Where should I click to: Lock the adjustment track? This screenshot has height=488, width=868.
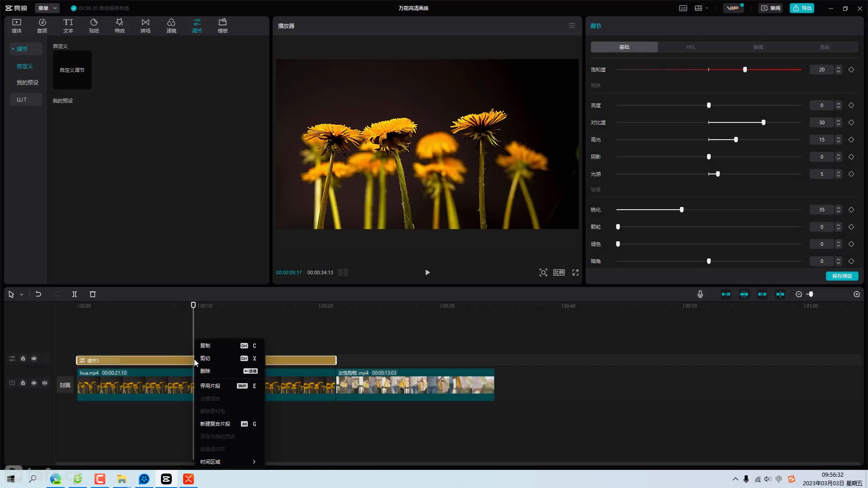coord(23,358)
